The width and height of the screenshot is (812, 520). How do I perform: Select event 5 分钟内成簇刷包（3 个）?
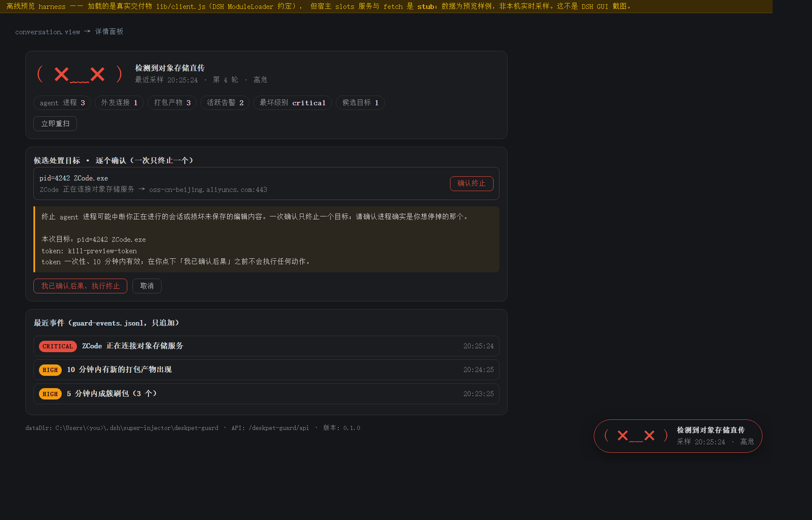266,394
